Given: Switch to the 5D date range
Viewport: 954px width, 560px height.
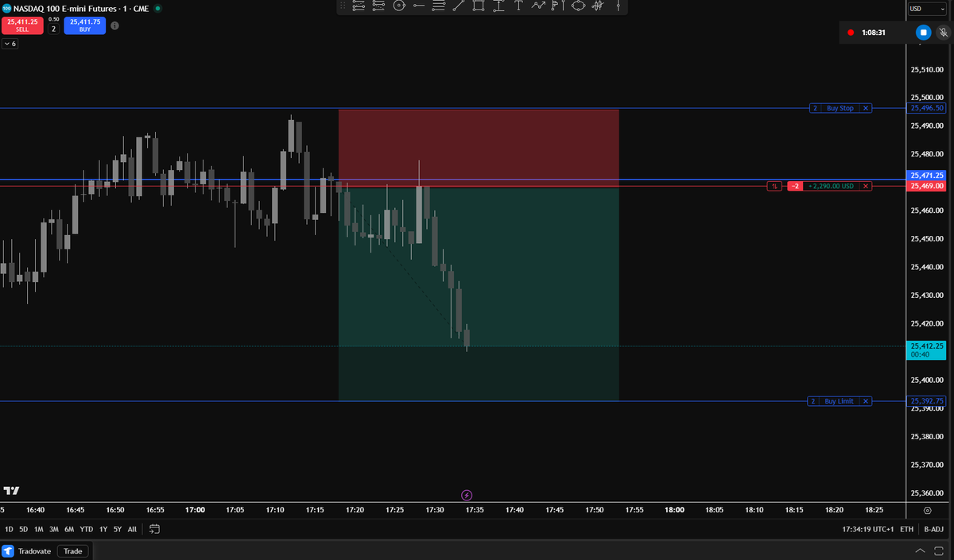Looking at the screenshot, I should tap(24, 529).
